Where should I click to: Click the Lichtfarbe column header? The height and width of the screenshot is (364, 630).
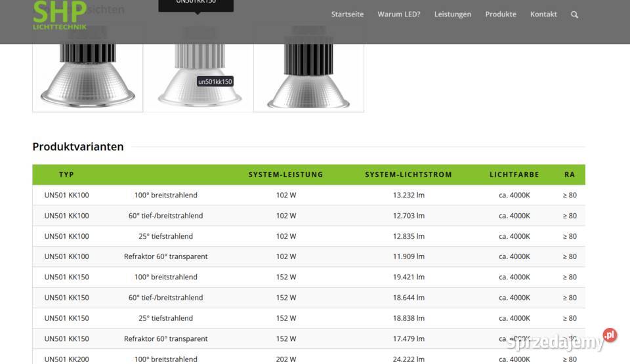coord(514,174)
